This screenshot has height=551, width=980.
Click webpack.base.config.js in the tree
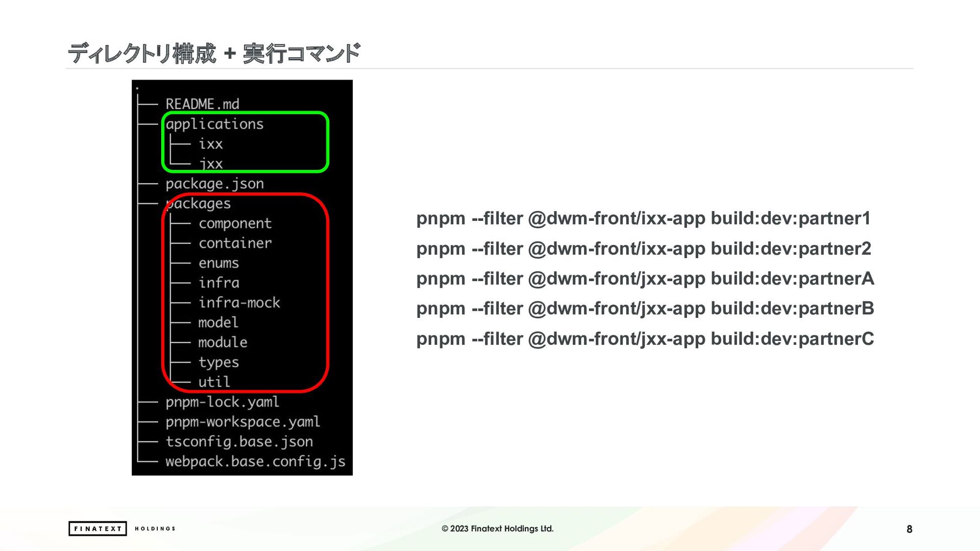[x=256, y=462]
